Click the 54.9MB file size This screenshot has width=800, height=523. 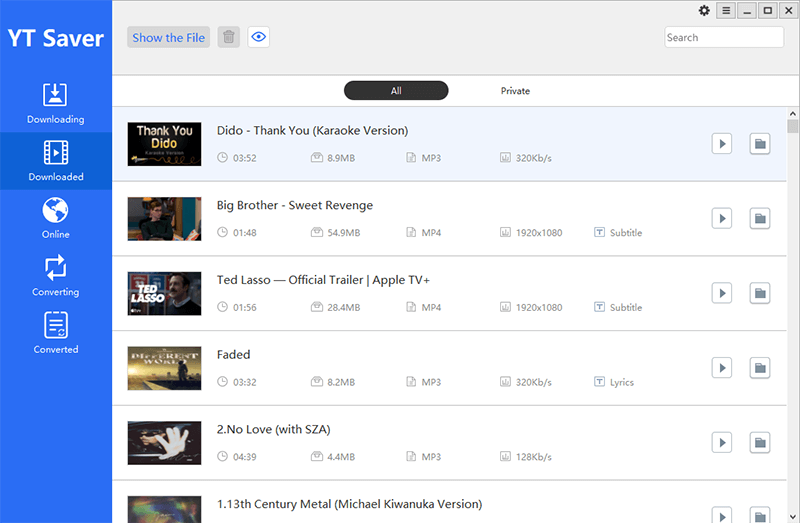[344, 233]
